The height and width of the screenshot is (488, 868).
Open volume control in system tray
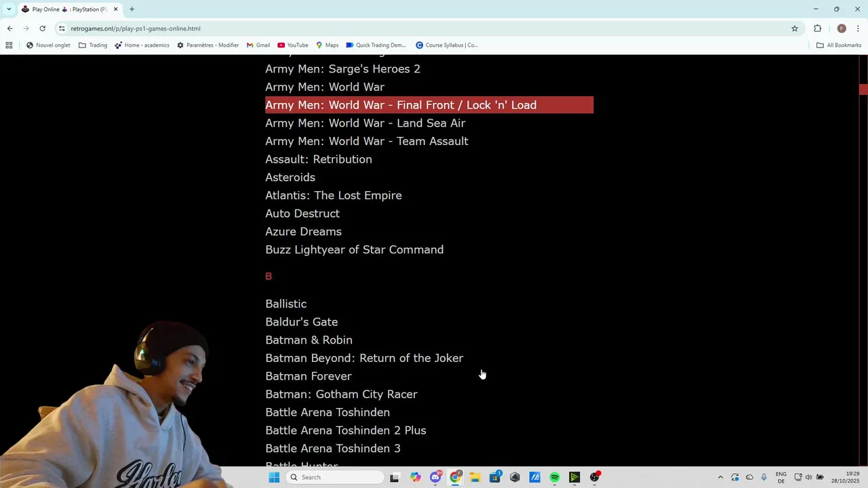tap(808, 477)
